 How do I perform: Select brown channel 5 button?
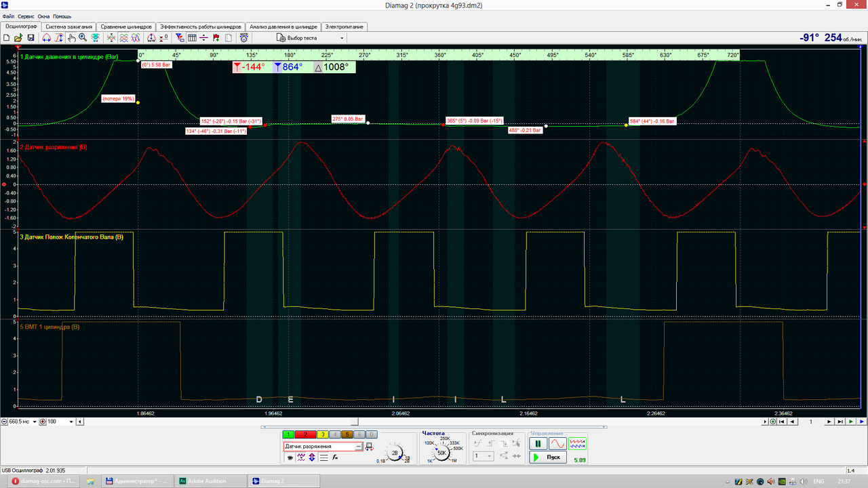tap(347, 434)
